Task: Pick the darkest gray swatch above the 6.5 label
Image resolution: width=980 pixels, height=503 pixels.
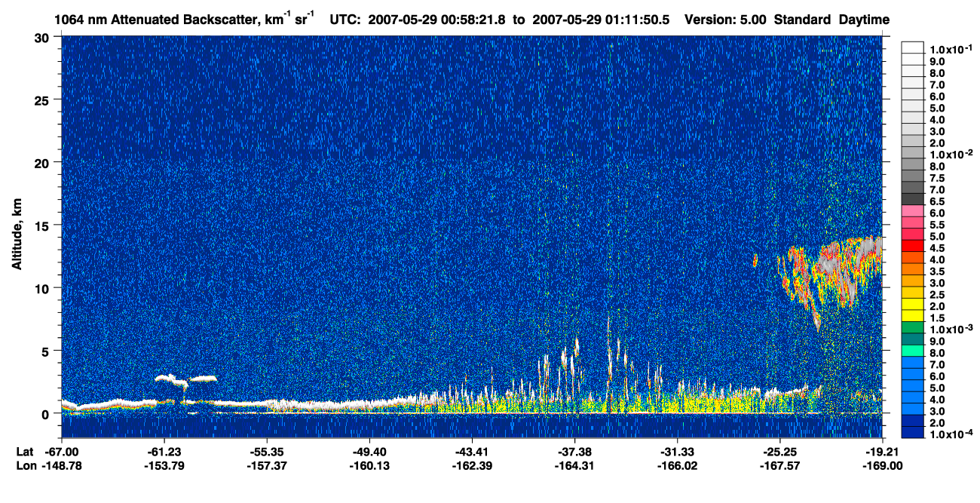Action: click(x=912, y=198)
